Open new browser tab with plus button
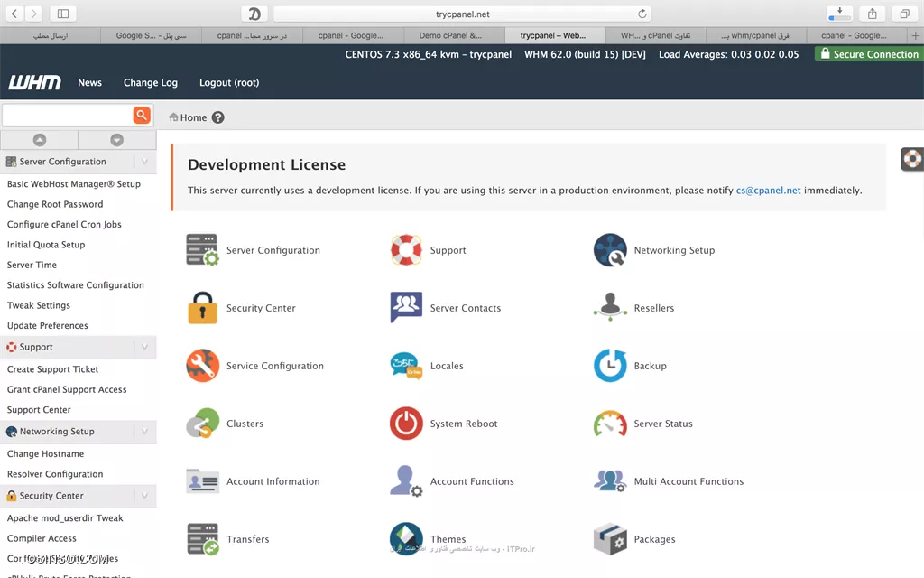Viewport: 924px width, 578px height. 916,35
